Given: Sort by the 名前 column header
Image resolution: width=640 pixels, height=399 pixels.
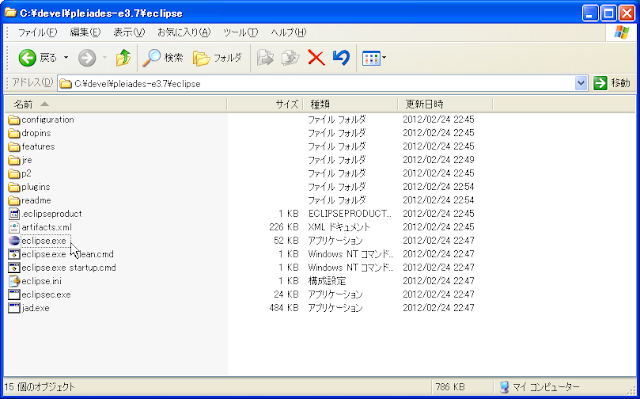Looking at the screenshot, I should [116, 104].
